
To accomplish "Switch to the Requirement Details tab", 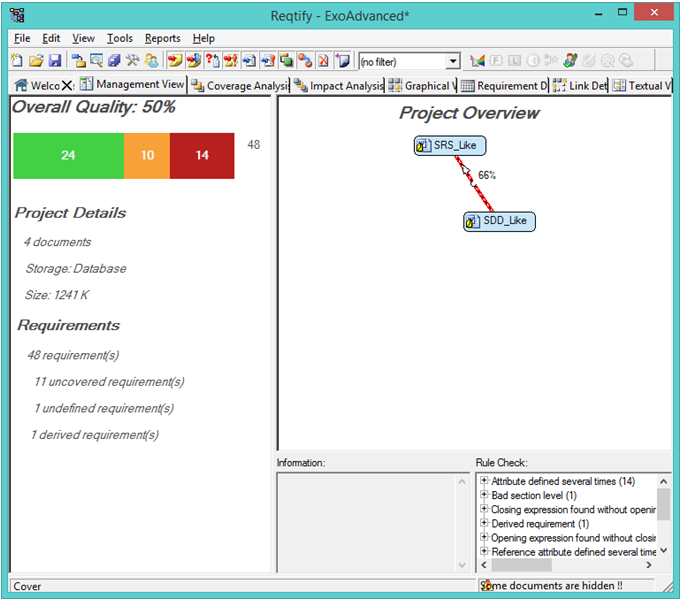I will coord(504,86).
